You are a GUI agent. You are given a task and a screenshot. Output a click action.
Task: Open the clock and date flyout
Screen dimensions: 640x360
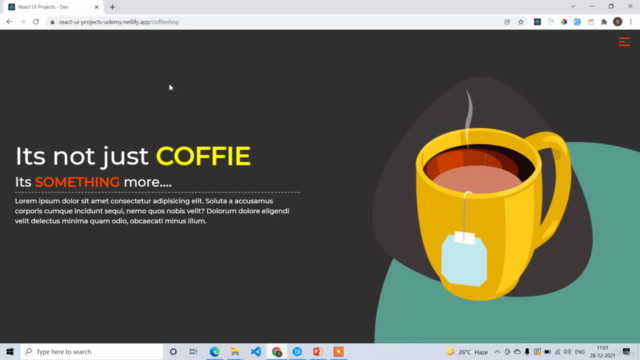(x=602, y=352)
